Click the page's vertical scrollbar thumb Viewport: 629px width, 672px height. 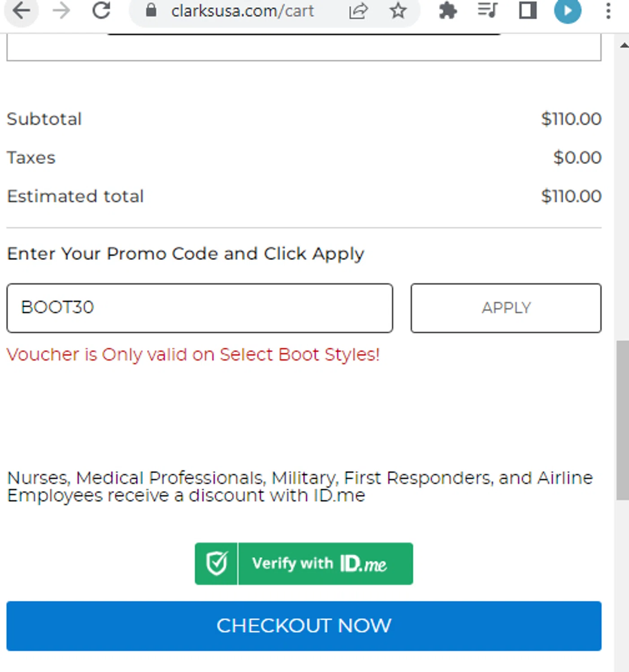(622, 420)
